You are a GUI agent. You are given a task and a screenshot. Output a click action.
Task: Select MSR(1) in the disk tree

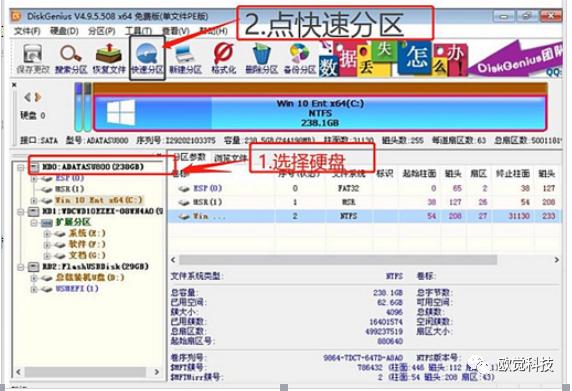click(69, 189)
